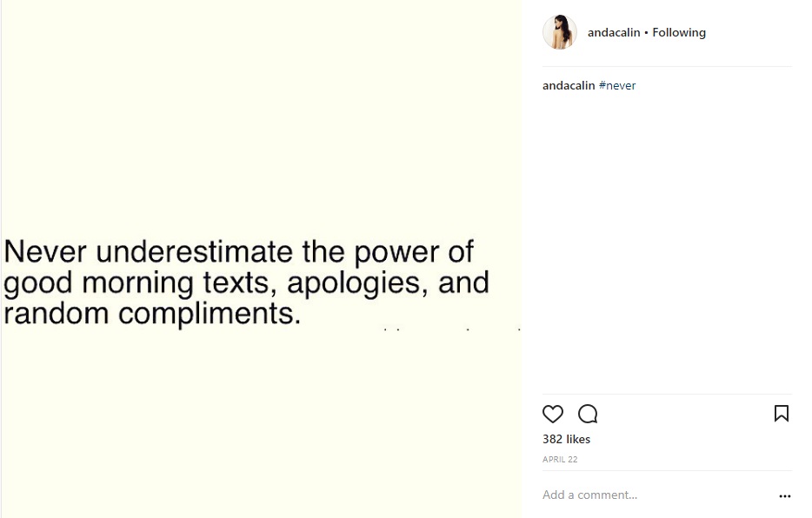The width and height of the screenshot is (812, 518).
Task: Open the three-dot more options menu
Action: (x=784, y=496)
